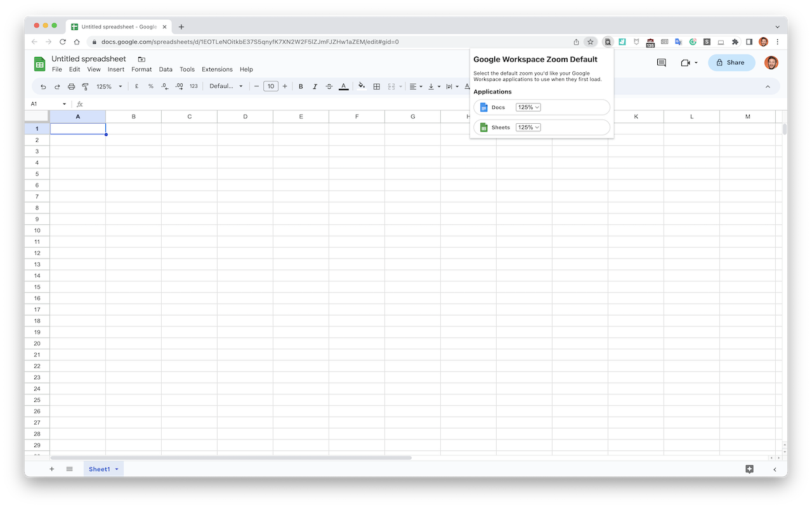Open the Sheets home logo
This screenshot has height=508, width=812.
[x=39, y=63]
